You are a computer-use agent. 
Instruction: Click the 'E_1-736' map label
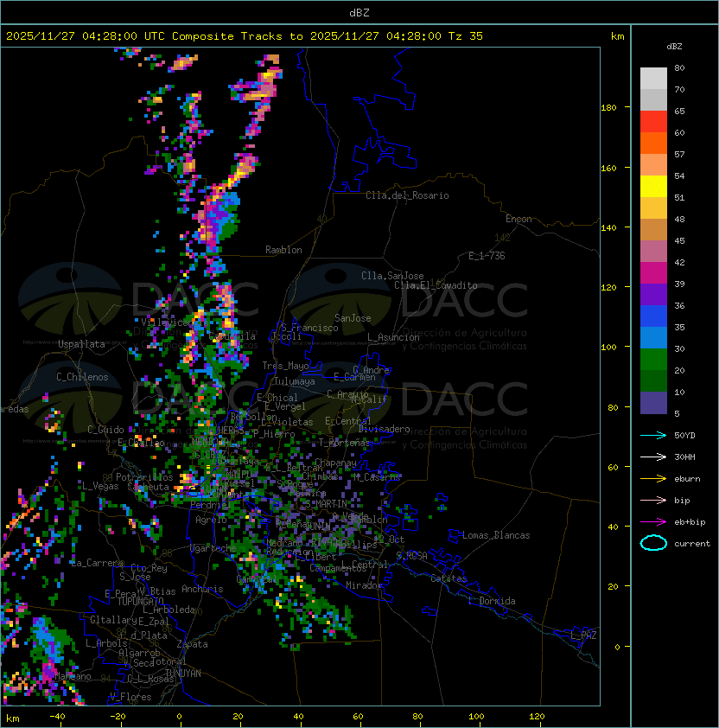coord(487,256)
